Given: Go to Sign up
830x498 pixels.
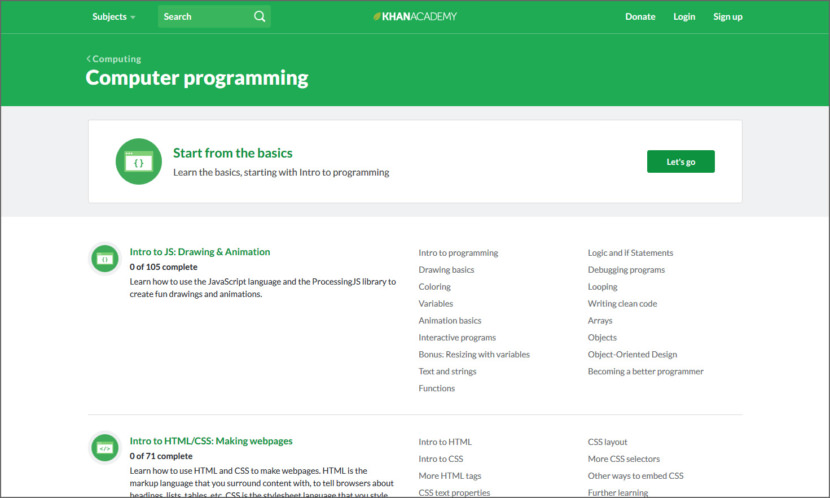Looking at the screenshot, I should coord(727,16).
